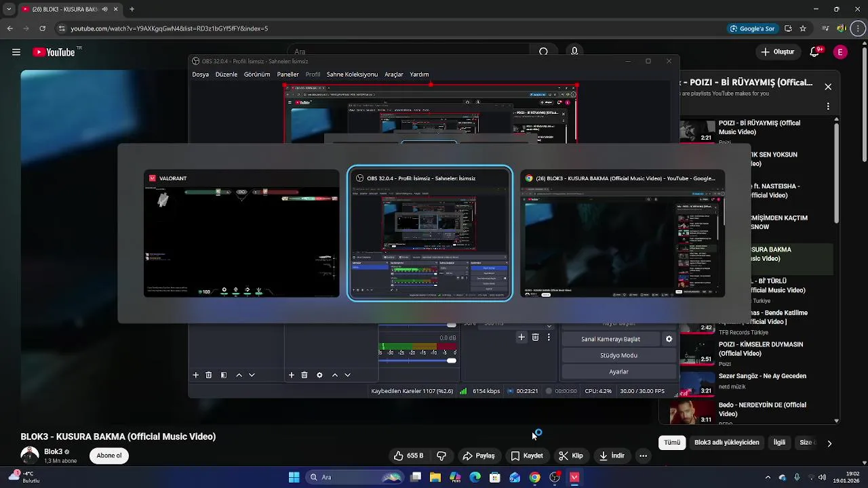Open Microsoft Store from taskbar

tap(495, 477)
